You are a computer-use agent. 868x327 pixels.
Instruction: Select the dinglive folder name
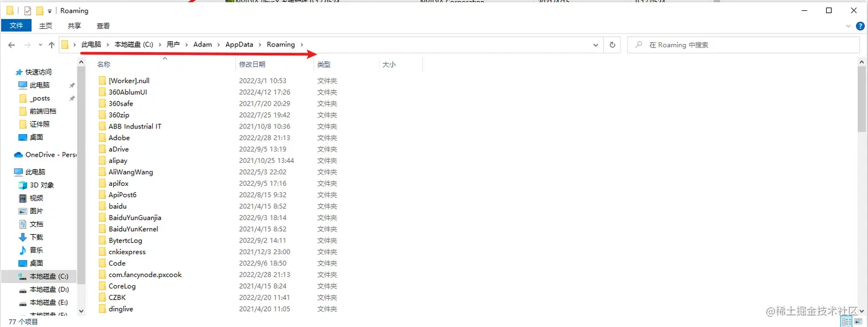(x=121, y=309)
